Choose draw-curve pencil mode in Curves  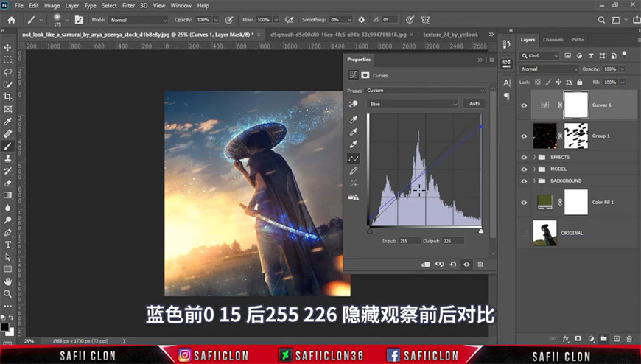coord(353,170)
